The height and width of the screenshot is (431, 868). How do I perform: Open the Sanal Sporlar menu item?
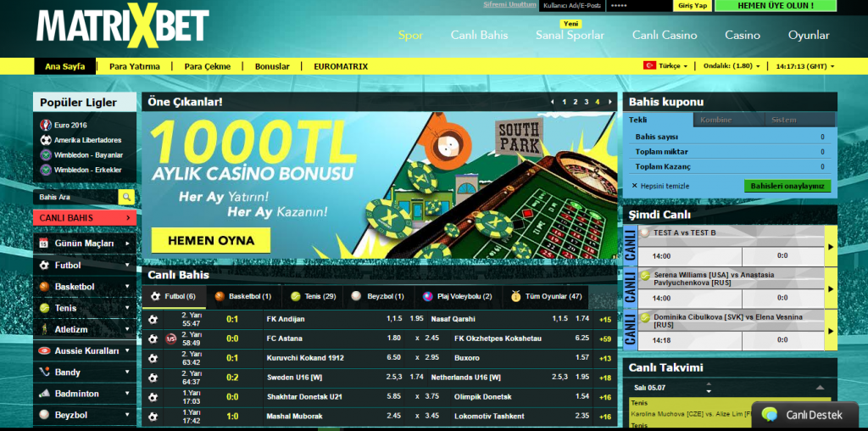click(x=570, y=36)
